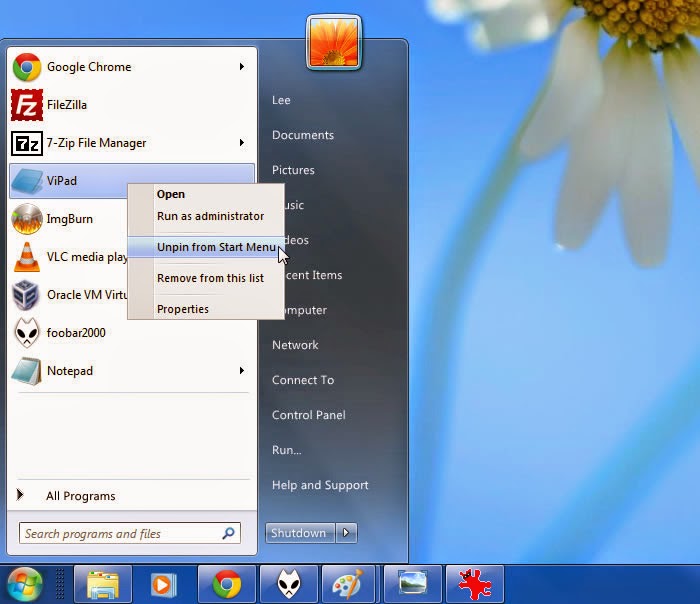Open Help and Support

(320, 485)
